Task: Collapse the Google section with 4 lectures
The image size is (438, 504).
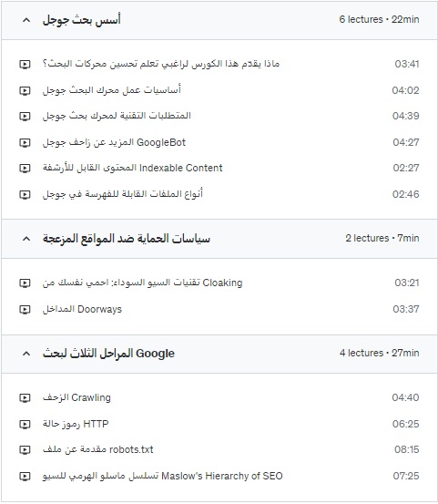Action: pos(26,354)
